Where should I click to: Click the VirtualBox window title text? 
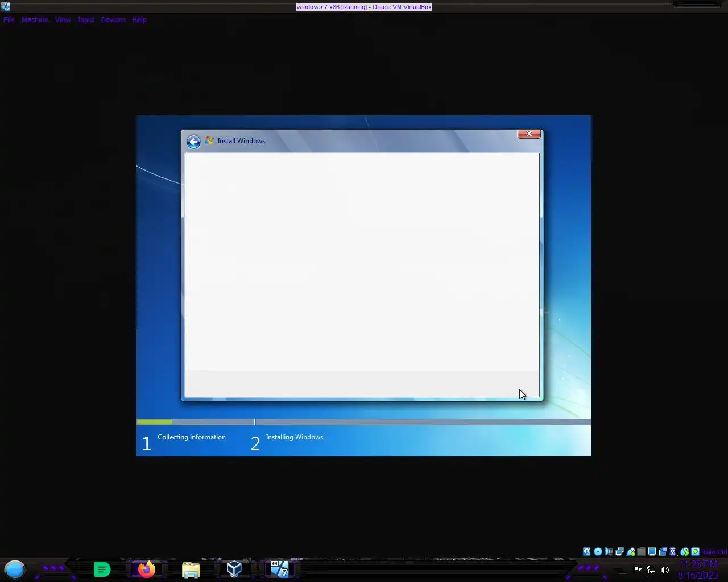pos(364,7)
